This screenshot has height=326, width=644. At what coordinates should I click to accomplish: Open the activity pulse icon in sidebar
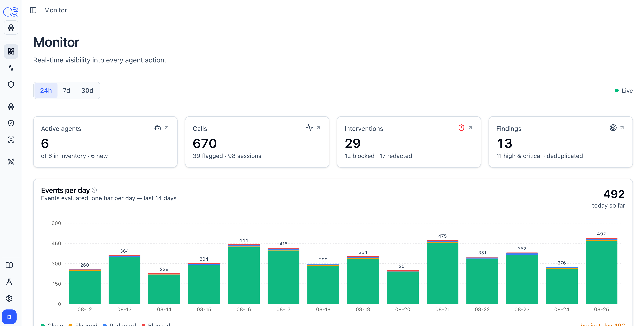(11, 68)
